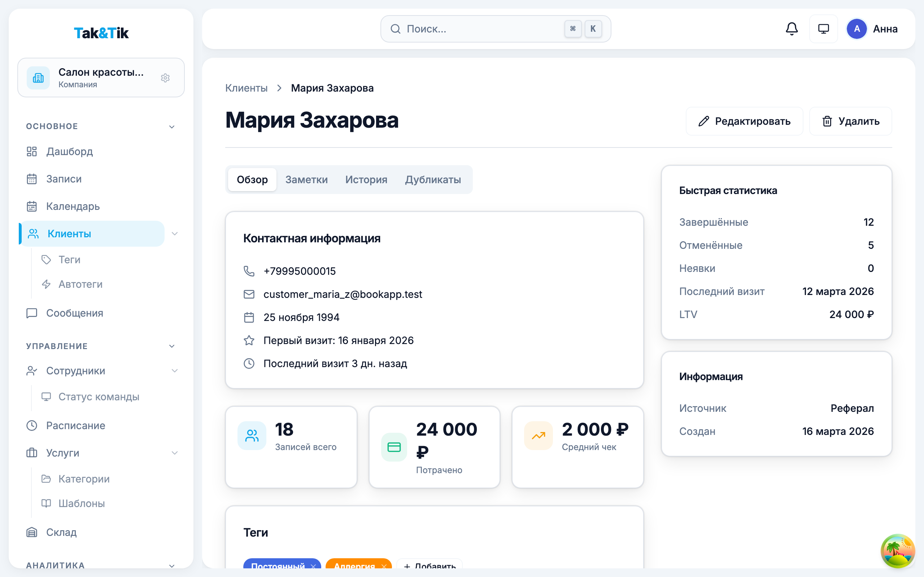Screen dimensions: 924x577
Task: Open Сообщения via chat bubble icon
Action: (31, 313)
